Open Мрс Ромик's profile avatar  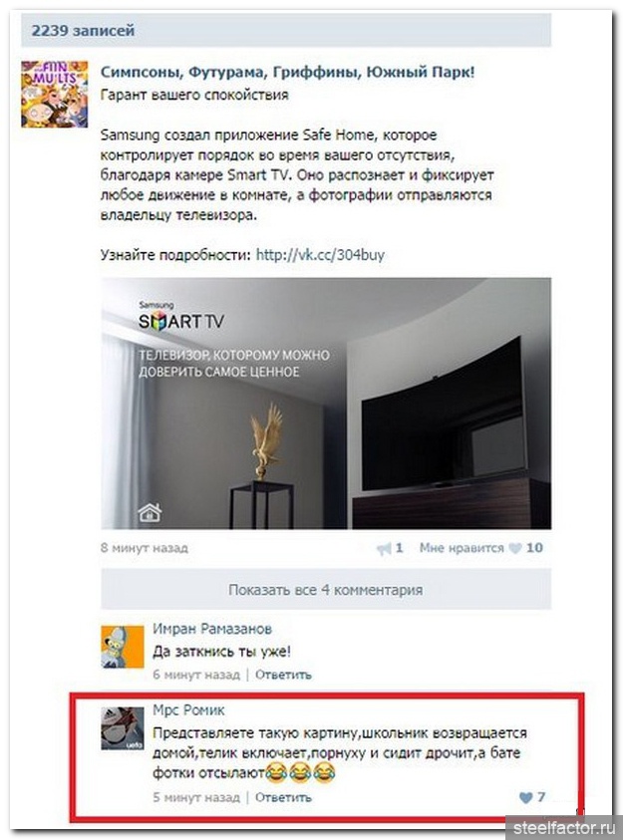pos(123,728)
